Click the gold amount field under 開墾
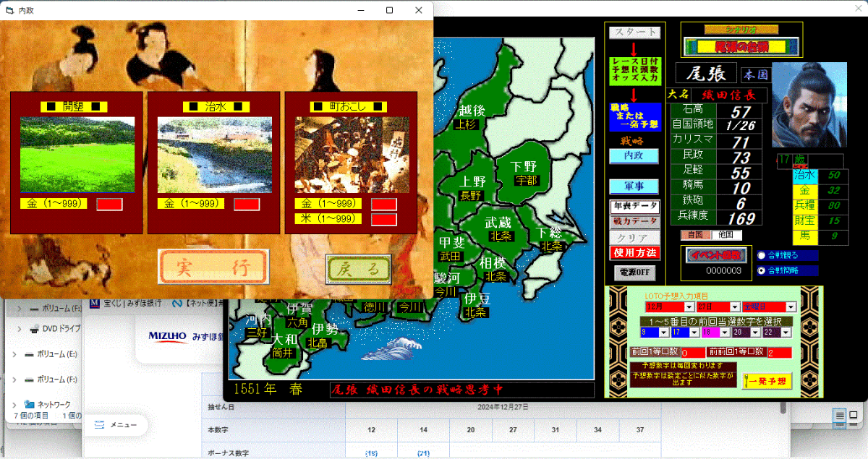Screen dimensions: 868x459 pyautogui.click(x=109, y=205)
